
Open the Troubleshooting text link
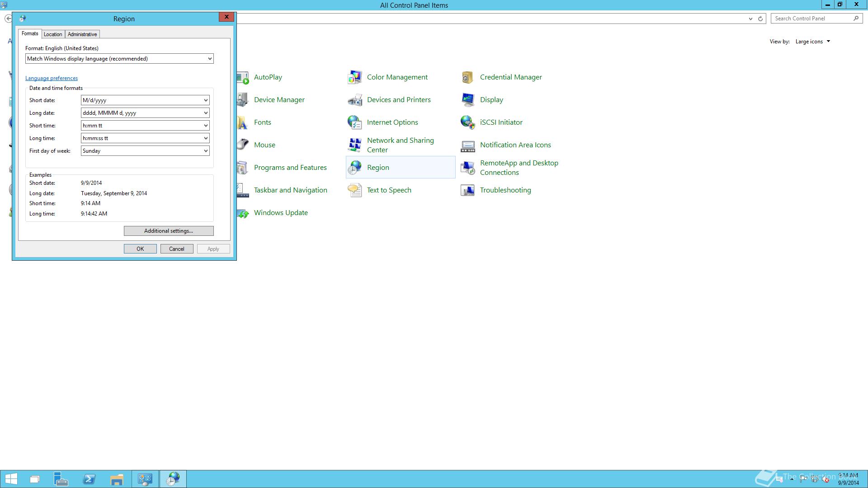pos(505,190)
